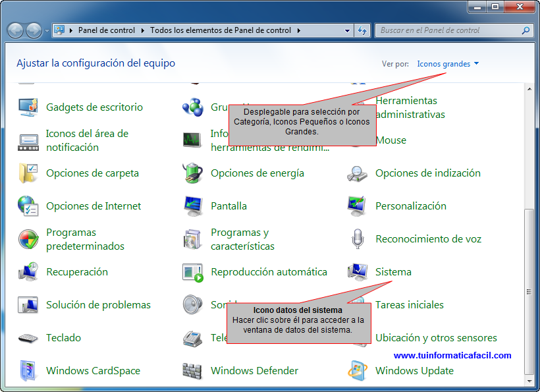The image size is (540, 392).
Task: Open Opciones de energía link text
Action: pos(257,173)
